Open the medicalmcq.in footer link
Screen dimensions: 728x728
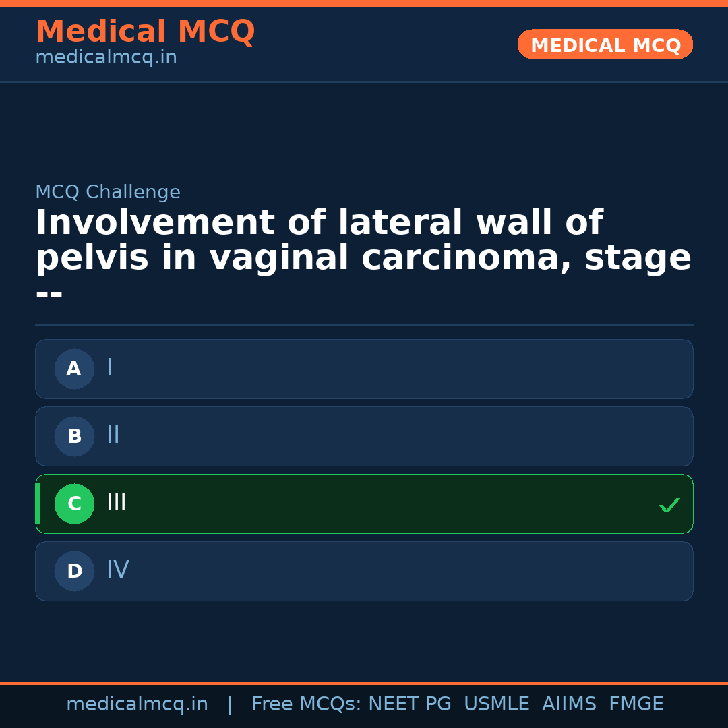point(138,703)
